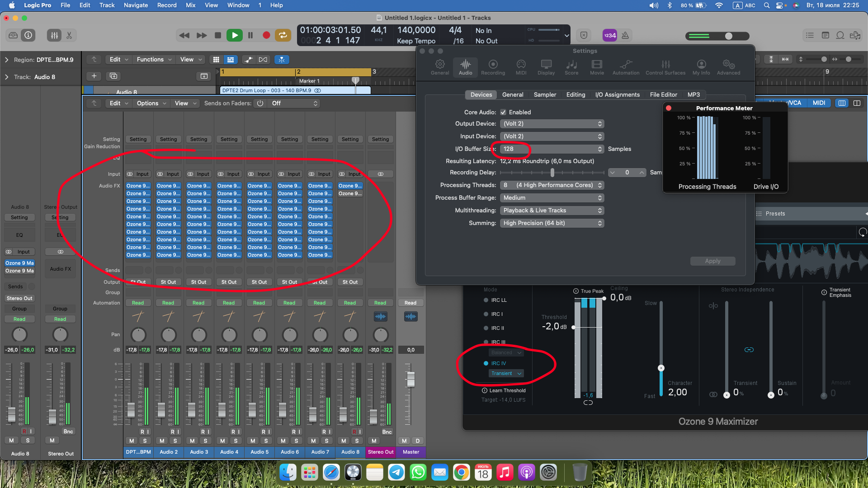868x488 pixels.
Task: Select the IRC LL mode radio button
Action: [x=486, y=300]
